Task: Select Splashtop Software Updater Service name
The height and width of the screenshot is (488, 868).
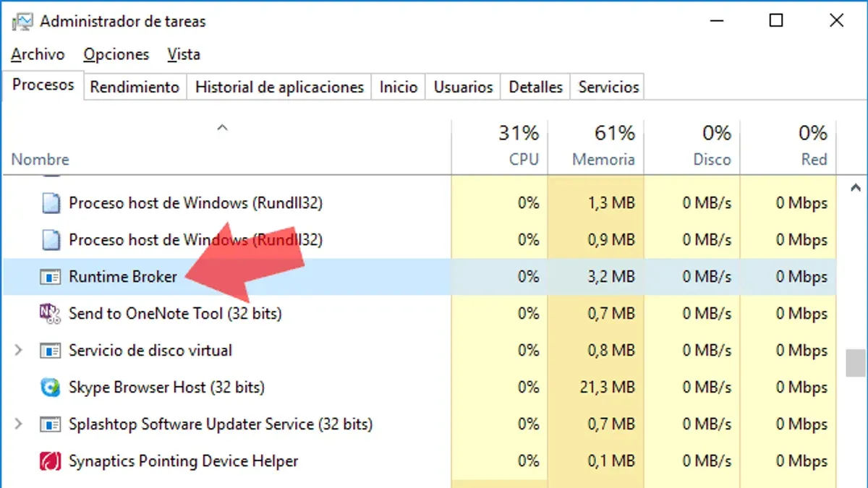Action: (221, 424)
